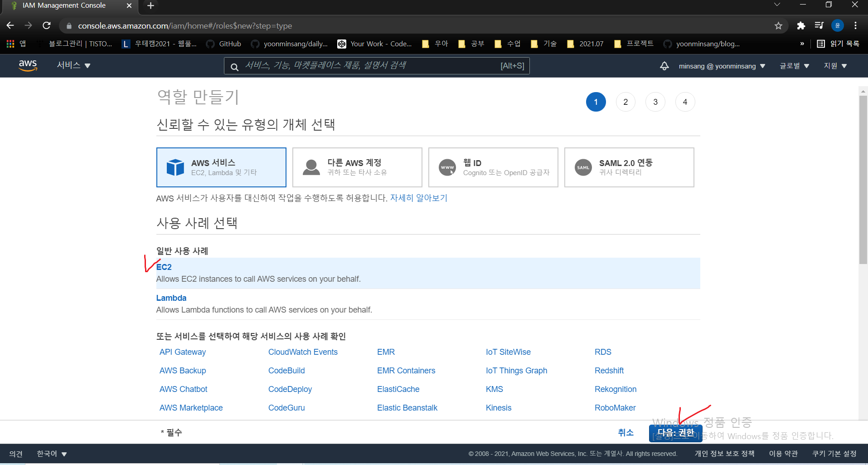Expand the 서비스 menu dropdown
Viewport: 868px width, 465px height.
(x=73, y=65)
